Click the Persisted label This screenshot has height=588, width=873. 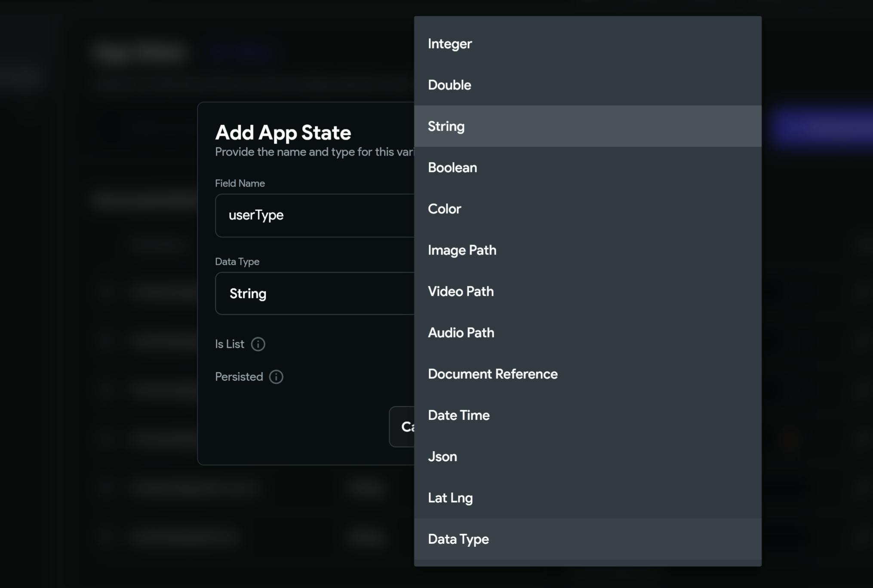239,377
